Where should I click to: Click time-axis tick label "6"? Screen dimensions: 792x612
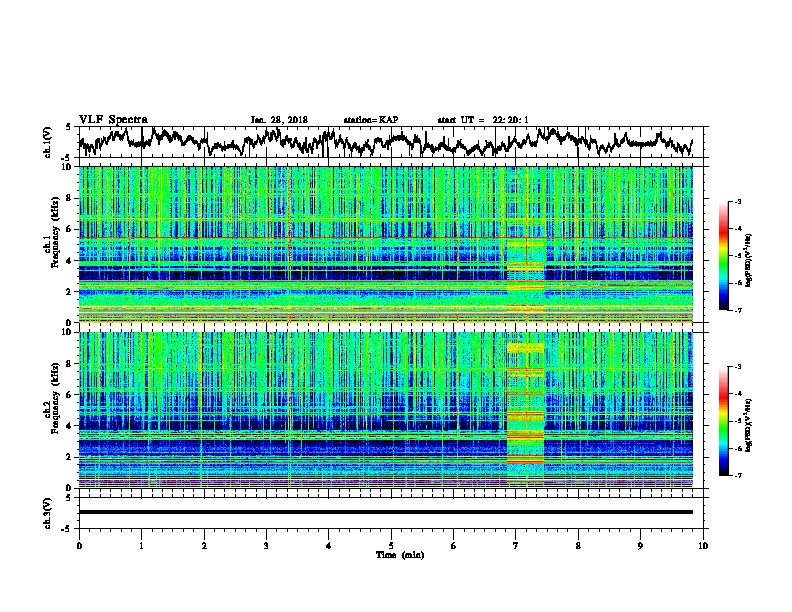(454, 546)
